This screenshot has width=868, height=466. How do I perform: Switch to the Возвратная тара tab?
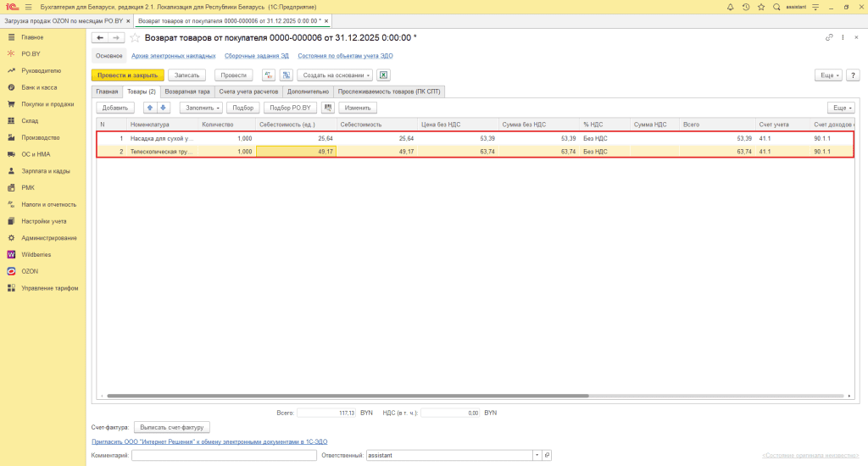187,92
